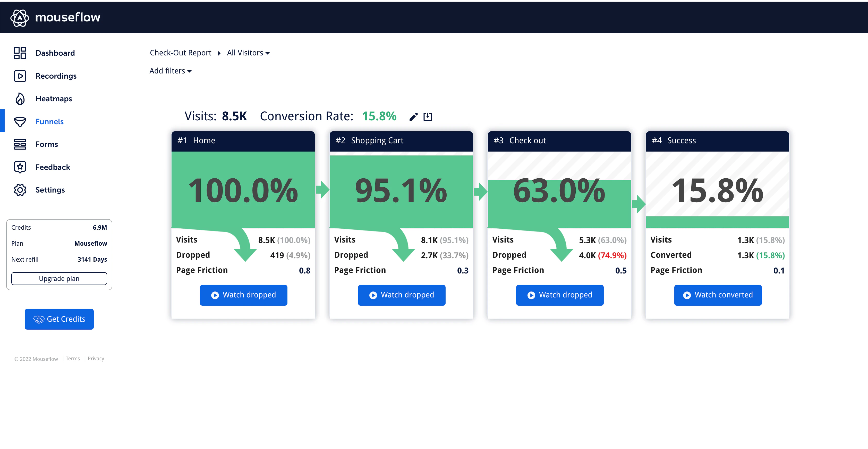Select the Heatmaps section
Viewport: 868px width, 449px height.
tap(54, 98)
